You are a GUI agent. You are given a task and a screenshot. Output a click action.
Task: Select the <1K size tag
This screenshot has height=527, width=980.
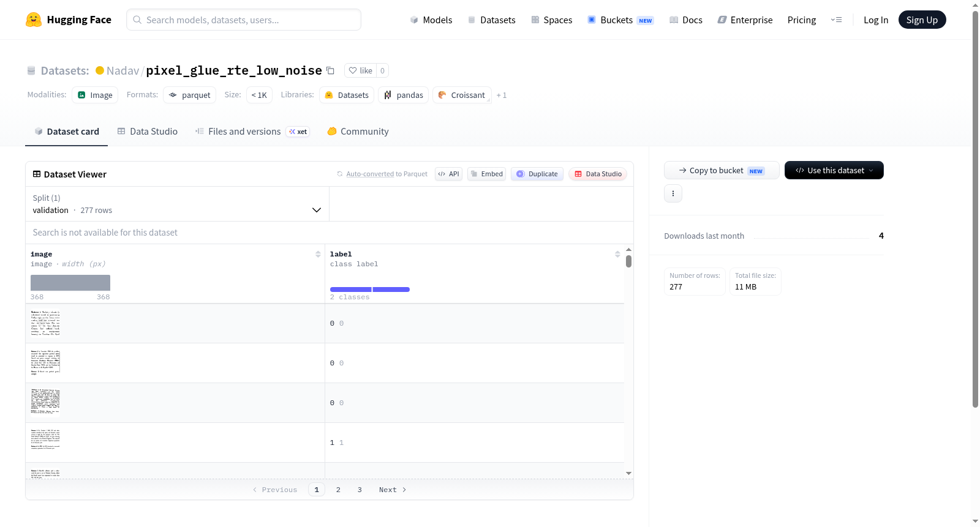click(259, 95)
